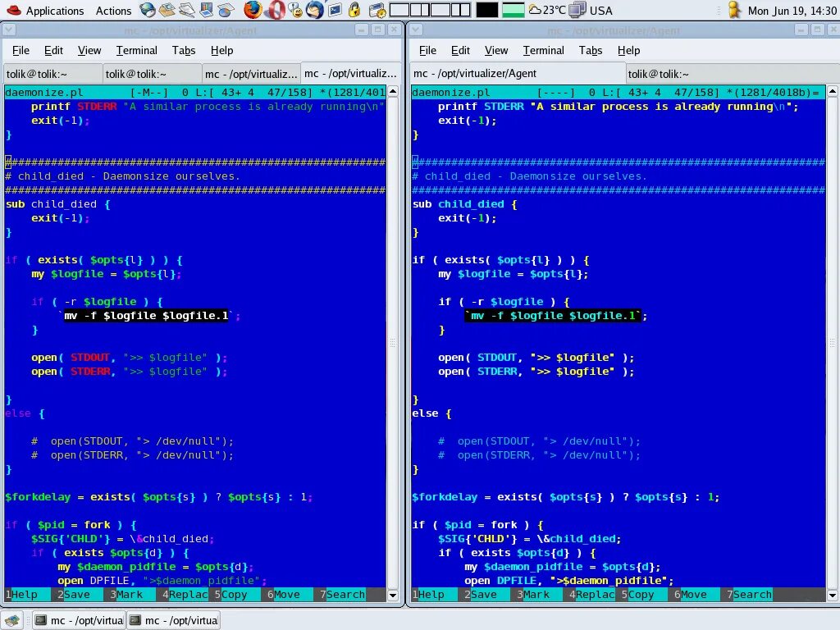840x630 pixels.
Task: Click the USA keyboard layout indicator
Action: 591,10
